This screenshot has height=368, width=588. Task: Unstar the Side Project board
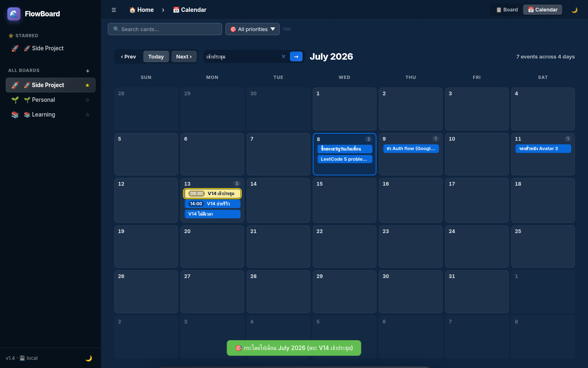pos(87,85)
